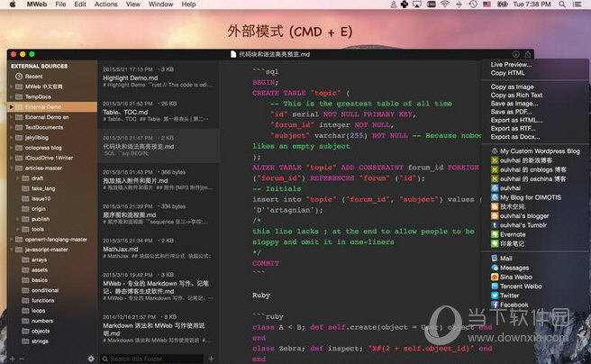Viewport: 591px width, 364px height.
Task: Publish to My Blog for OIMOTIS
Action: [x=526, y=197]
